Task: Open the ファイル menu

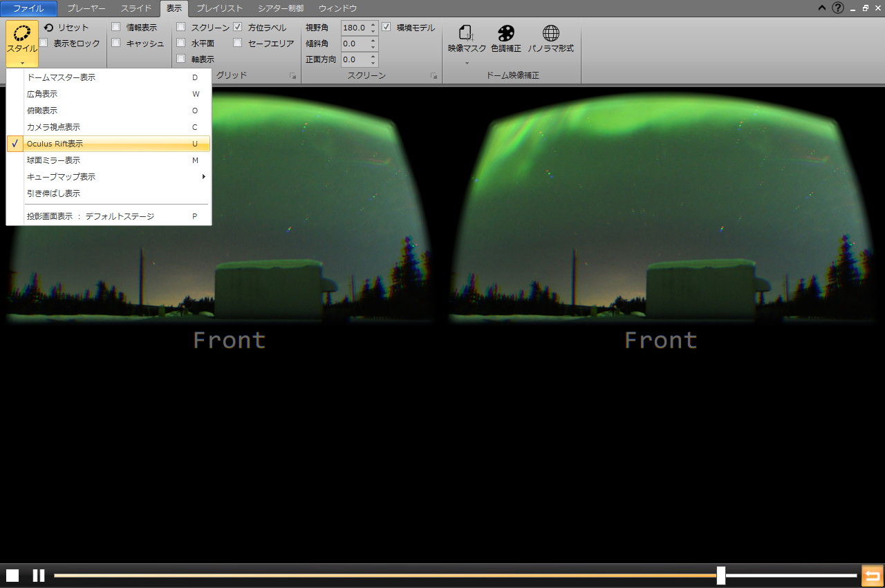Action: tap(28, 8)
